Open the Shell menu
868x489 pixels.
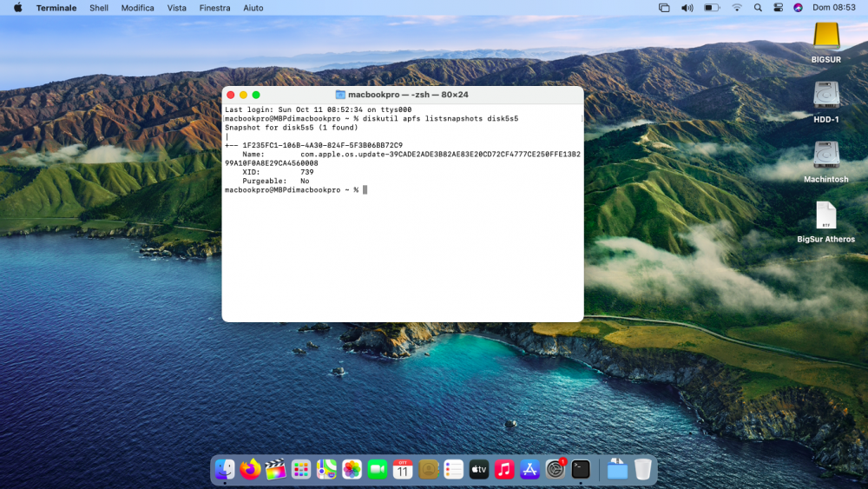tap(99, 8)
